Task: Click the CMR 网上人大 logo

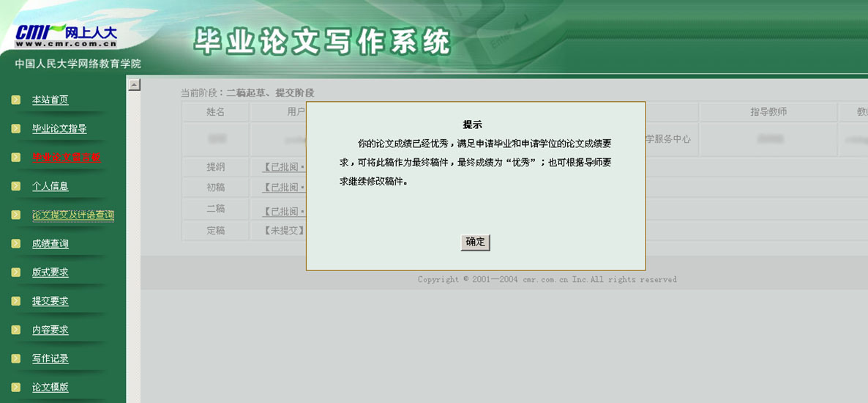Action: point(66,36)
